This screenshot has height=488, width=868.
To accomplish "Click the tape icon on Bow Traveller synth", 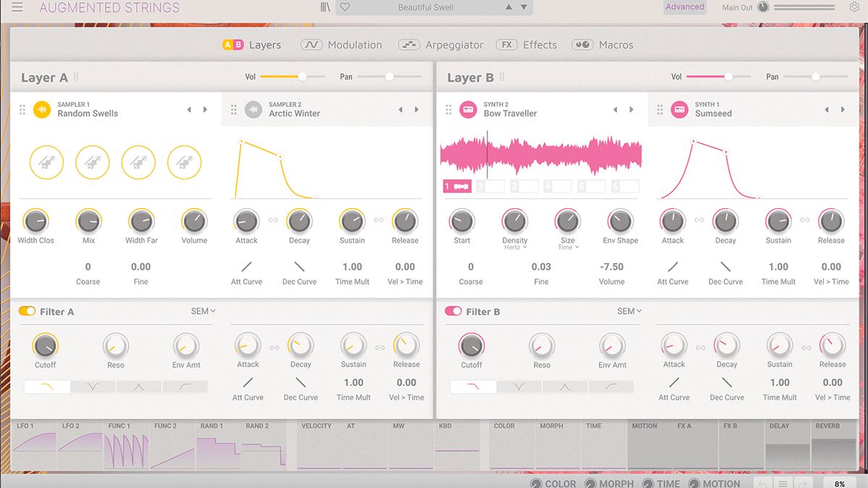I will 468,109.
